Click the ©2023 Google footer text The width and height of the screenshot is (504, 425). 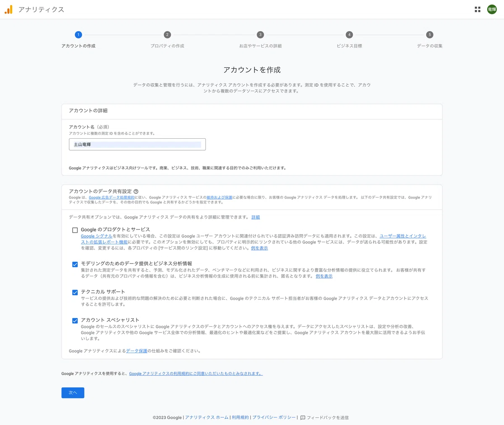(167, 418)
